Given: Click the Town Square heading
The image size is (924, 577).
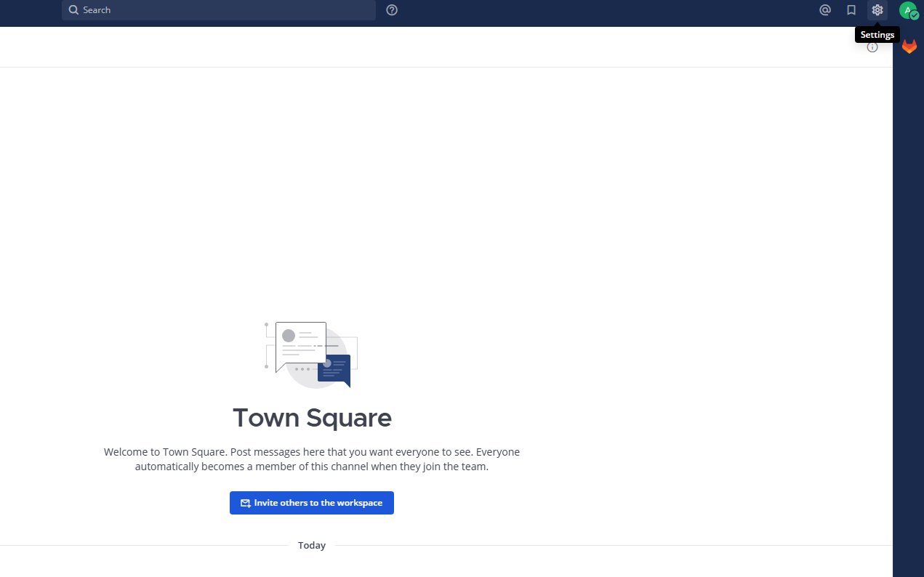Looking at the screenshot, I should 312,418.
